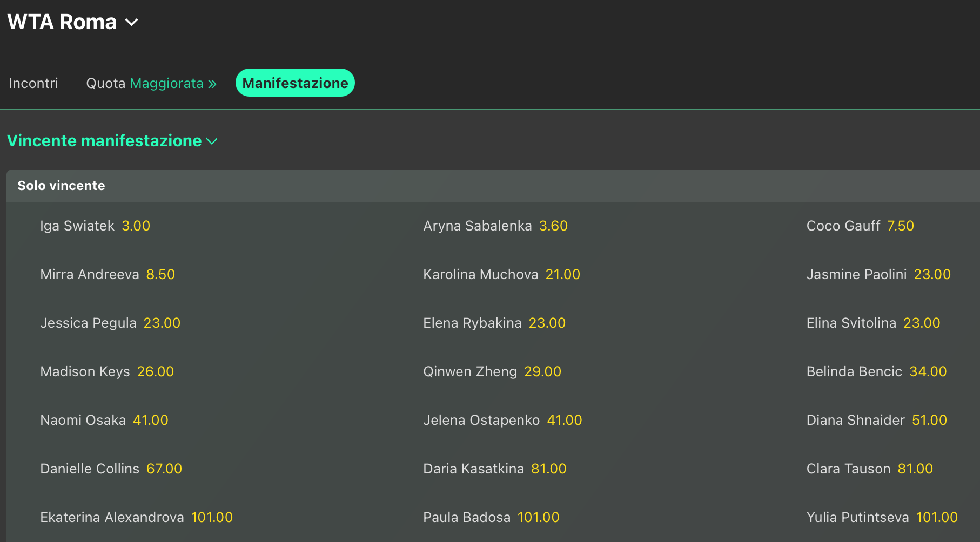The height and width of the screenshot is (542, 980).
Task: Bet on Qinwen Zheng at 29.00
Action: [542, 371]
